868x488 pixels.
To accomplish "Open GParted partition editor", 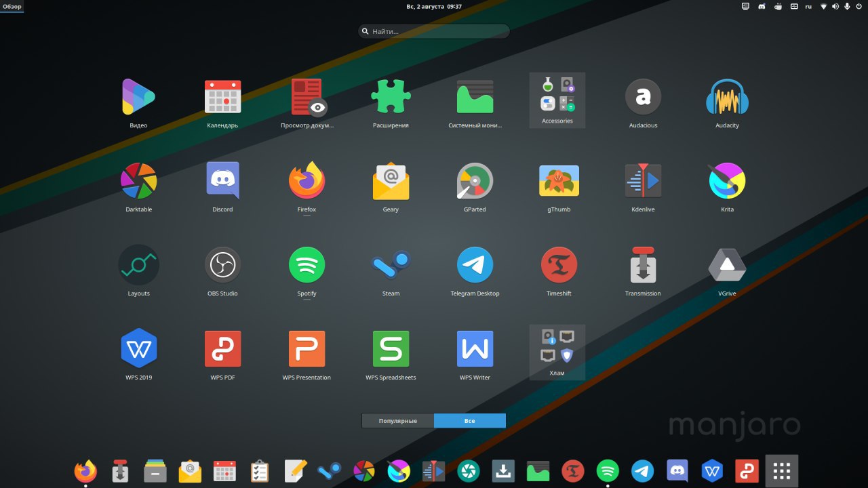I will [475, 181].
